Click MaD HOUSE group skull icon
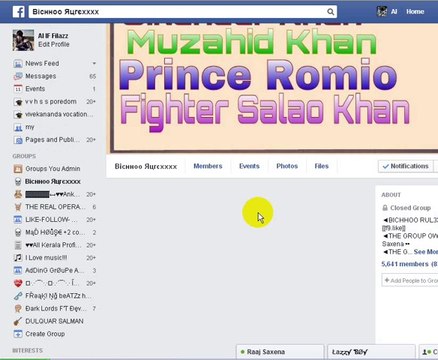438x360 pixels. pyautogui.click(x=18, y=232)
